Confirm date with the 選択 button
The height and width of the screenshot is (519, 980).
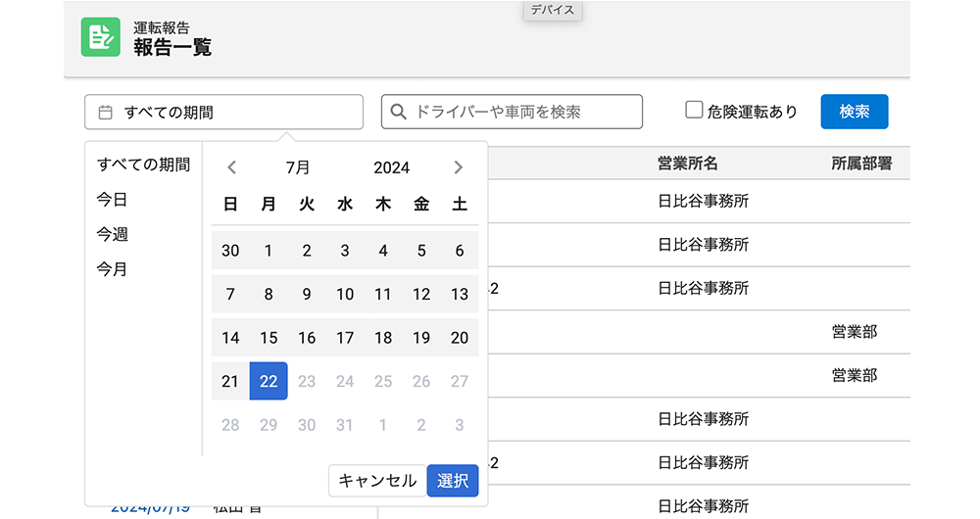point(453,481)
